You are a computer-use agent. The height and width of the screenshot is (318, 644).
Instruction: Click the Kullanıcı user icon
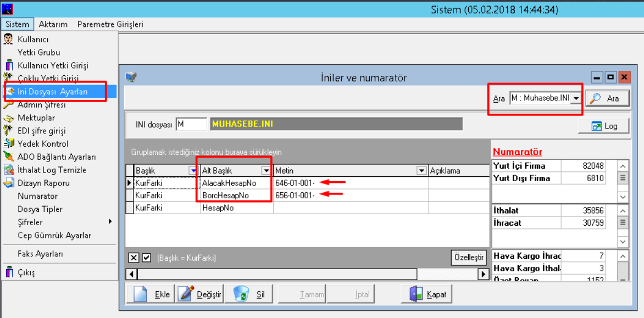pos(8,40)
